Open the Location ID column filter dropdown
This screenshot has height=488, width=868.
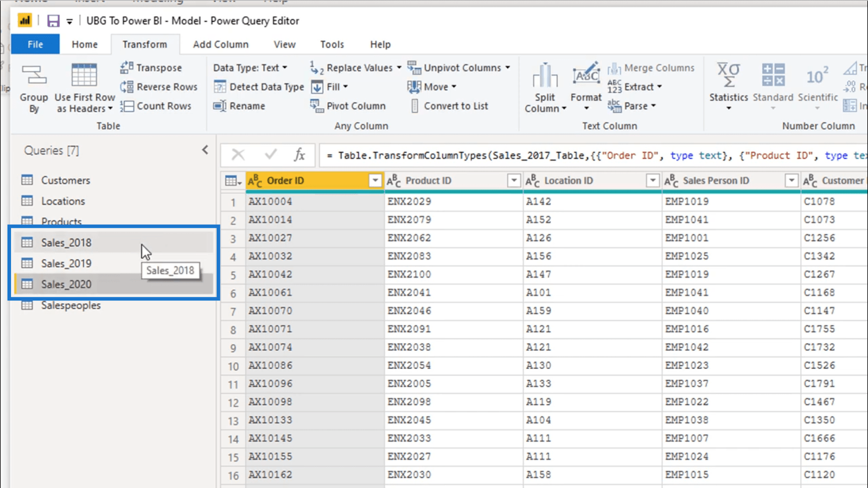click(653, 181)
